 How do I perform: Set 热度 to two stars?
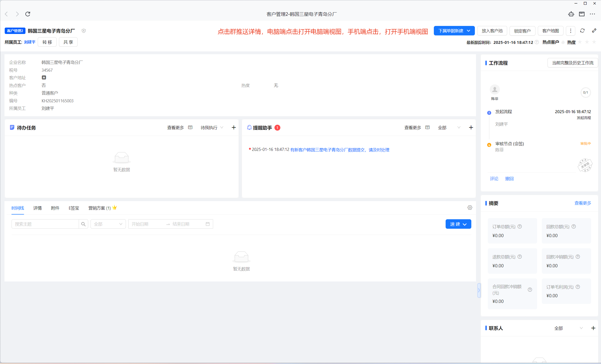pos(587,42)
